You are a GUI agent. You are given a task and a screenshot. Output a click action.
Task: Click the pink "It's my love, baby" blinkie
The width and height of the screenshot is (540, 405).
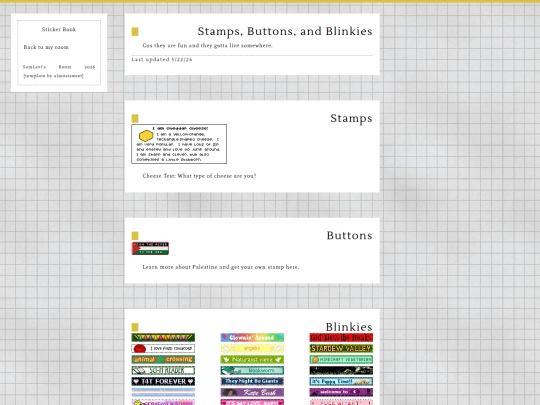tap(252, 402)
